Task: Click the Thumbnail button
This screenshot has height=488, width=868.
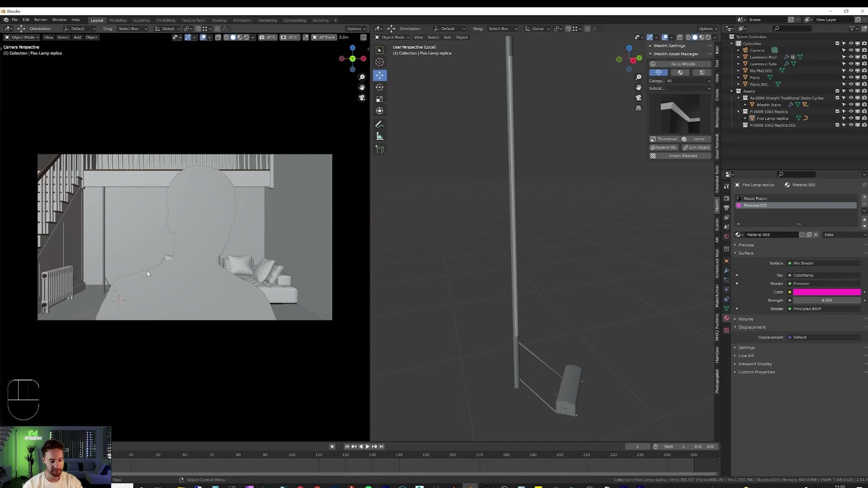Action: point(664,139)
